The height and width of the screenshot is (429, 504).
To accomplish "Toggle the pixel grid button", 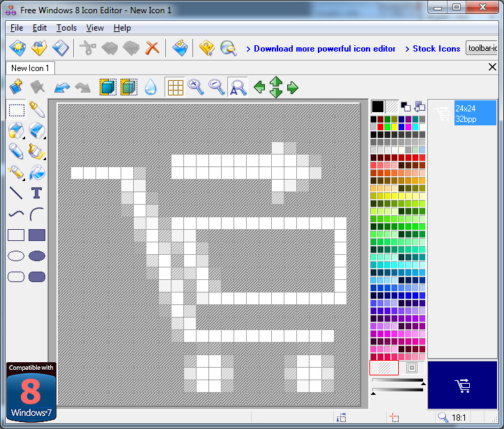I will [x=175, y=87].
